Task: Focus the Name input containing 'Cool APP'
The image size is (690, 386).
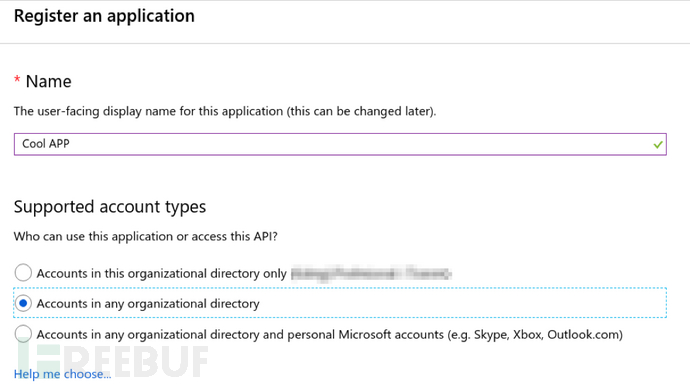Action: [x=340, y=144]
